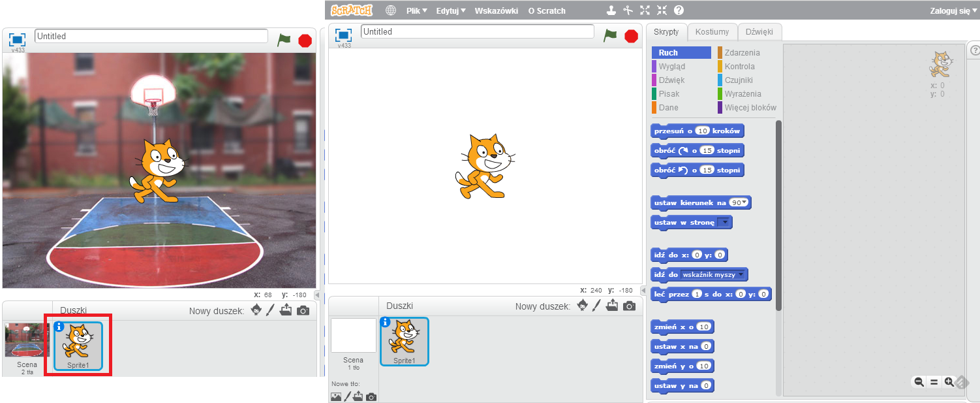Switch the basketball-court stage to full-screen mode
Image resolution: width=980 pixels, height=403 pixels.
(x=17, y=39)
